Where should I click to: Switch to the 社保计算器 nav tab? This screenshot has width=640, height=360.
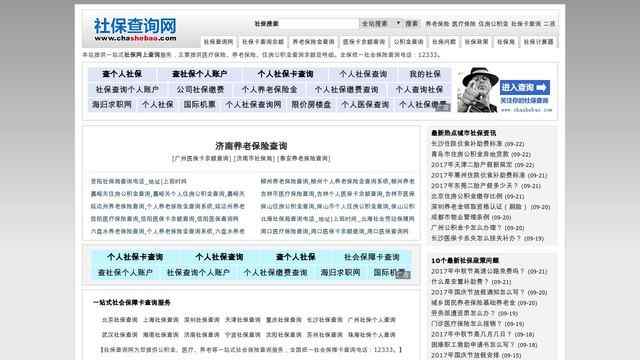pos(538,42)
